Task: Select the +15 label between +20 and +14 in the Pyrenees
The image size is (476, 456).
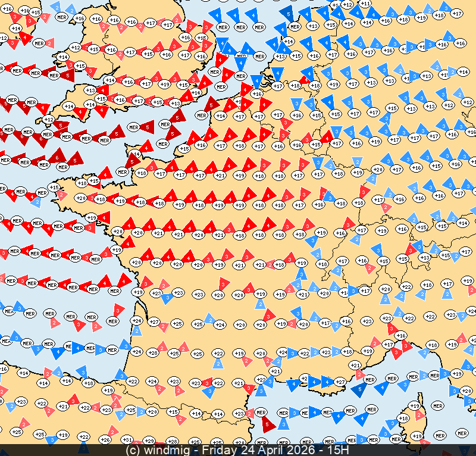Action: pos(173,411)
